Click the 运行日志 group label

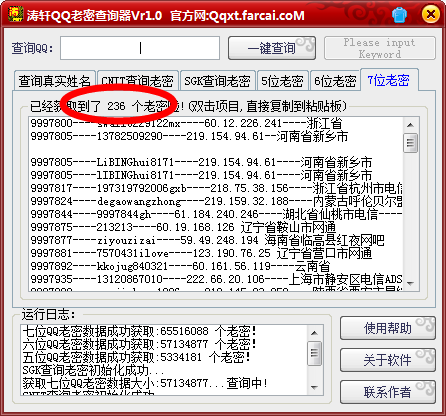pos(48,314)
